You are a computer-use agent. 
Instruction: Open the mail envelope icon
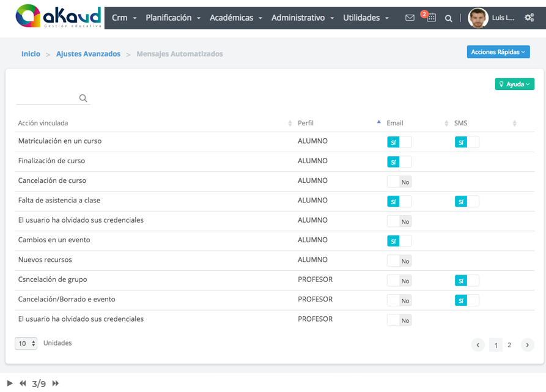410,18
